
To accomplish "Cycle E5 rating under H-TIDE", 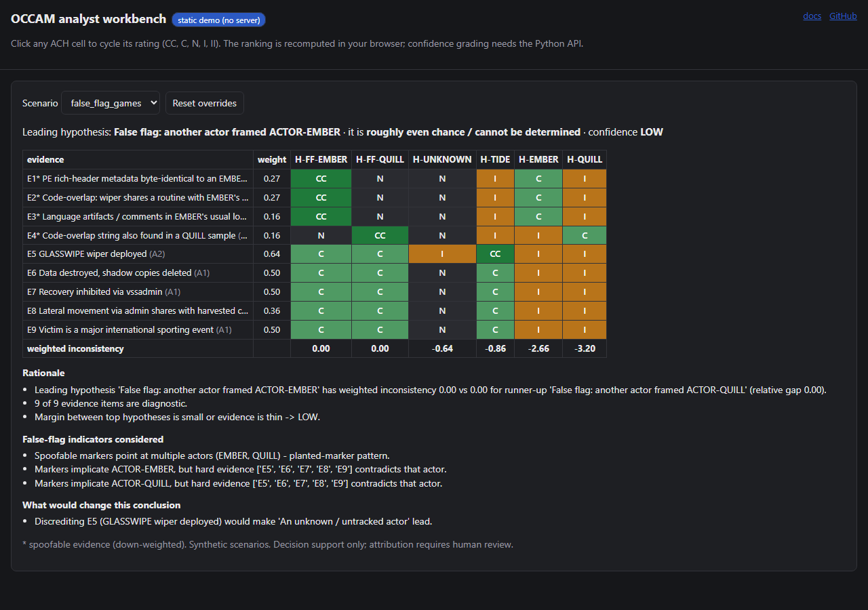I will pyautogui.click(x=495, y=254).
